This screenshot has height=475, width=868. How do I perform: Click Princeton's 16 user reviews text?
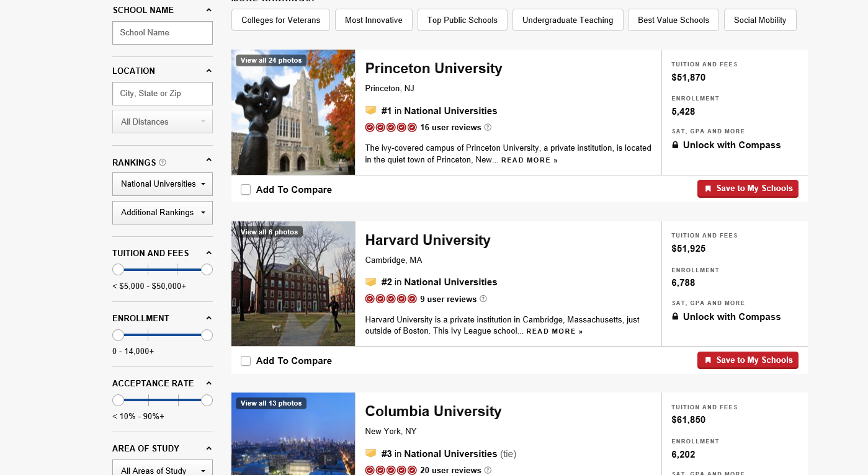[450, 127]
